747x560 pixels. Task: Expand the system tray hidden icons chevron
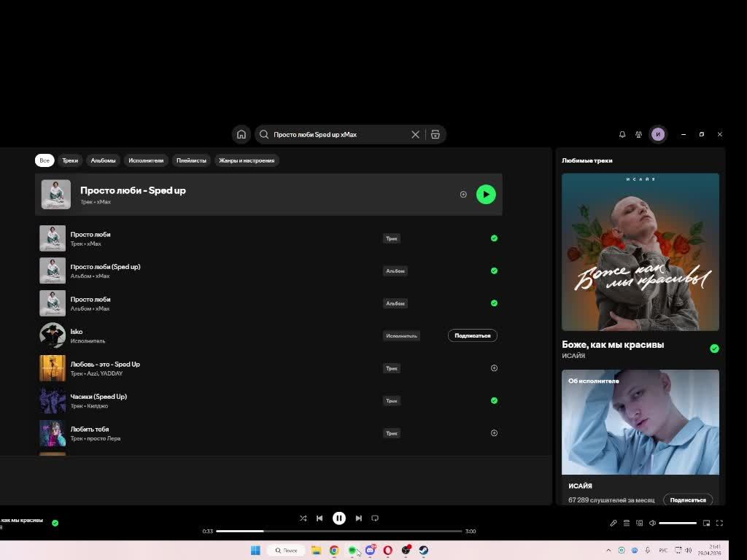point(608,551)
